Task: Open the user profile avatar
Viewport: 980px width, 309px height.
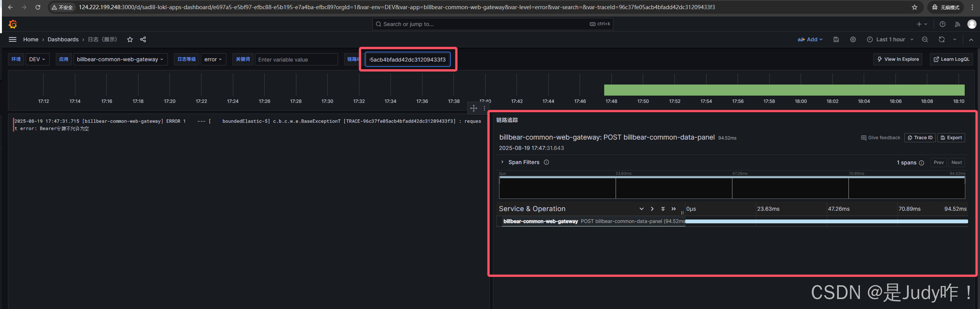Action: pos(972,24)
